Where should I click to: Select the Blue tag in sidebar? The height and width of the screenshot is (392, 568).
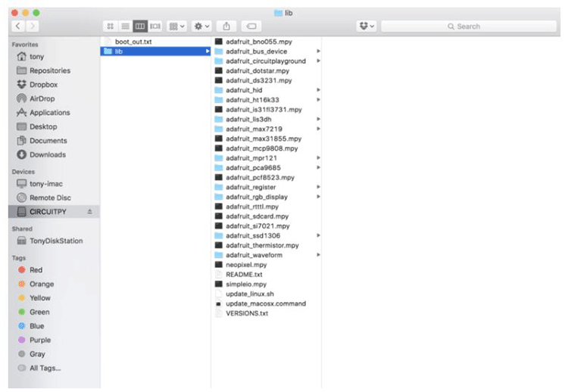tap(36, 326)
